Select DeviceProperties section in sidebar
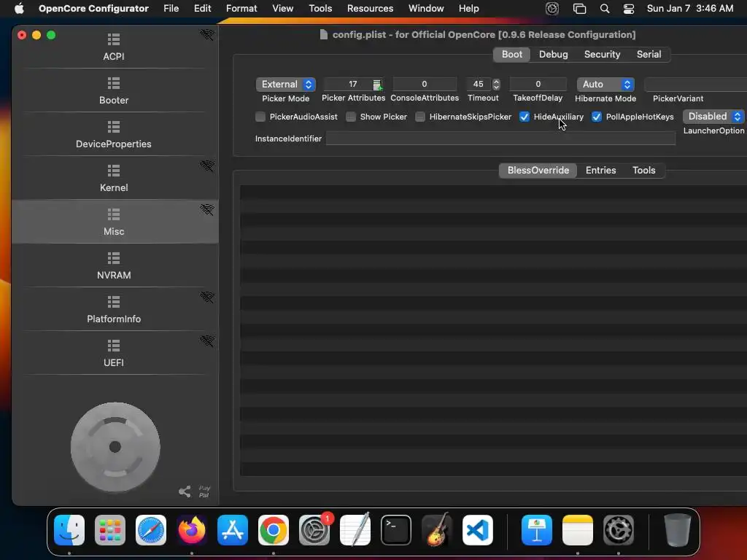747x560 pixels. (x=114, y=134)
